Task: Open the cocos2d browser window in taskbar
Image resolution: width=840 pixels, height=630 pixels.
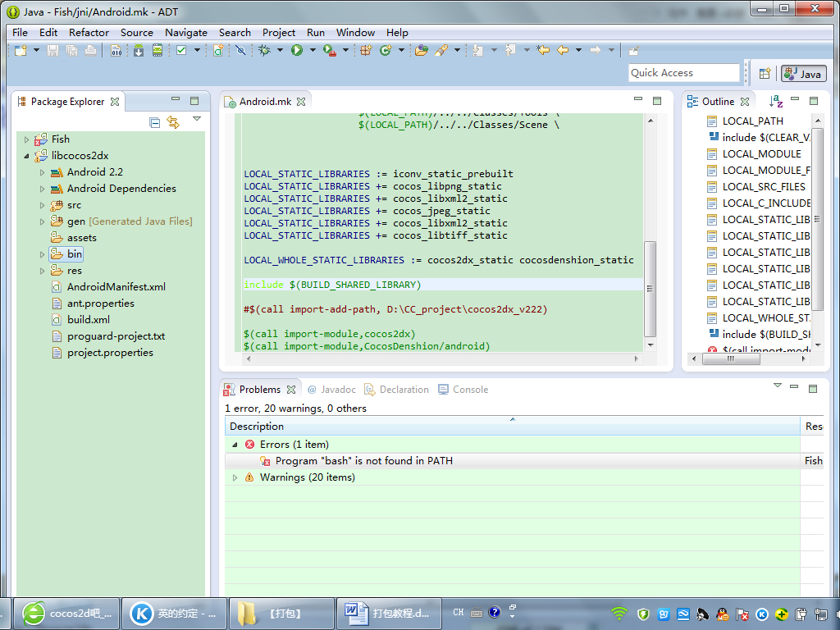Action: pyautogui.click(x=67, y=613)
